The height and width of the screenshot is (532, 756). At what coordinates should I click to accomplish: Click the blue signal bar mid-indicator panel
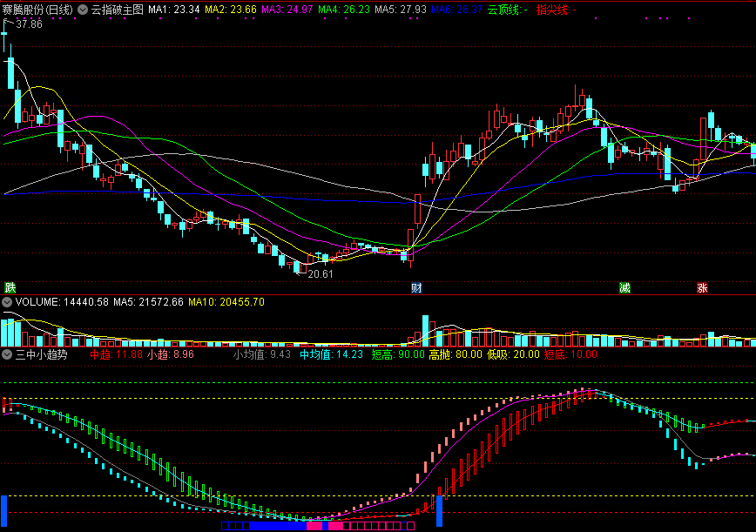439,511
